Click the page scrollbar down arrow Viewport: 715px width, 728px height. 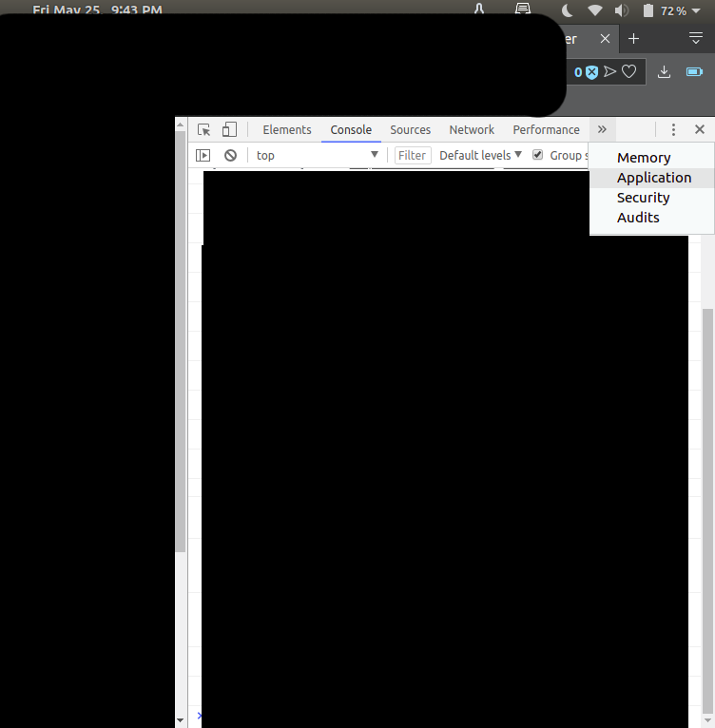[181, 720]
